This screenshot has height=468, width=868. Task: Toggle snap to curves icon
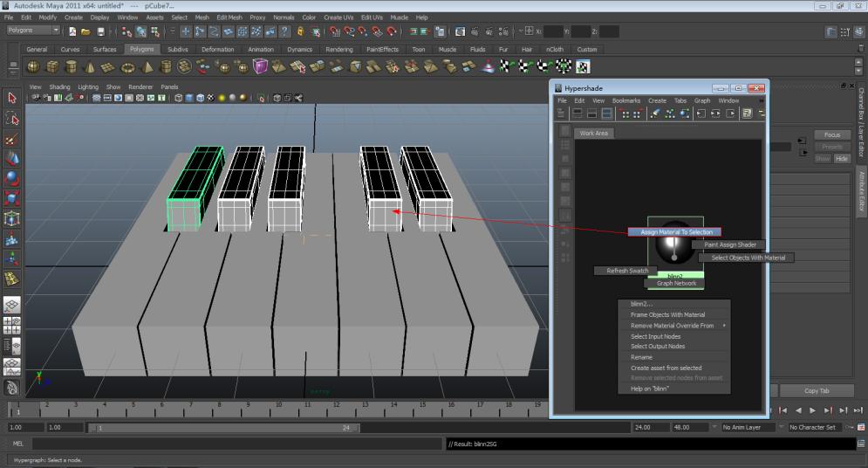[351, 31]
